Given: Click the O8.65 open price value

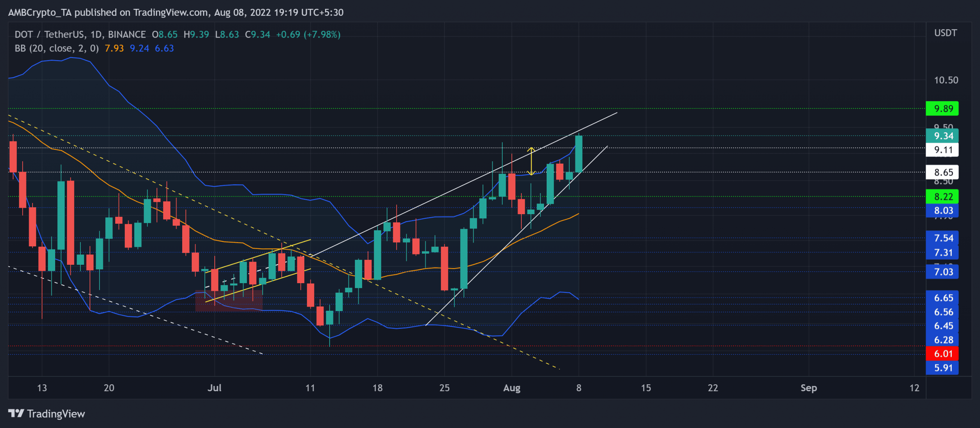Looking at the screenshot, I should pyautogui.click(x=165, y=34).
